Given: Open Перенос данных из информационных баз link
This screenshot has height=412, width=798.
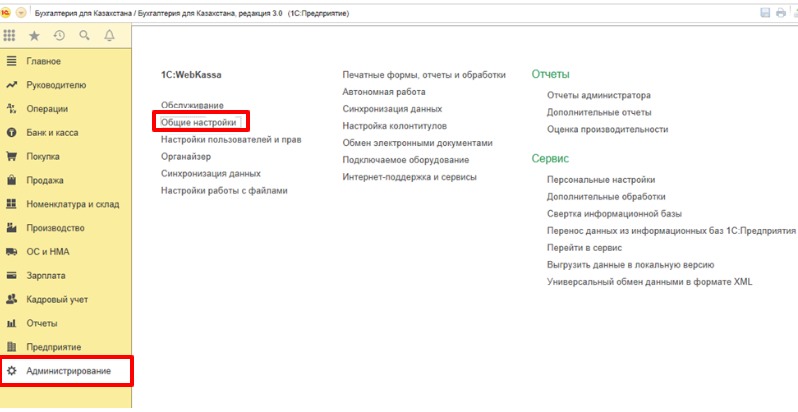Looking at the screenshot, I should tap(671, 230).
